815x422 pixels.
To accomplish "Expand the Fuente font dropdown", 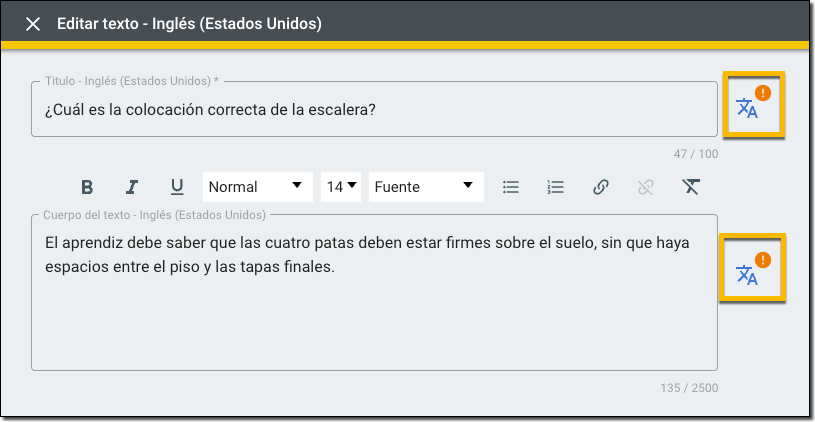I will pyautogui.click(x=425, y=187).
